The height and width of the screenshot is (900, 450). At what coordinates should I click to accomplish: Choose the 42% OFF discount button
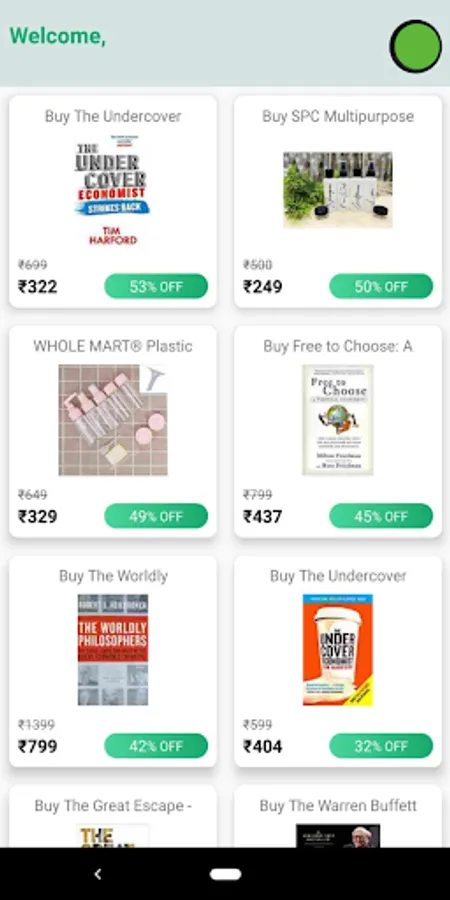(156, 746)
